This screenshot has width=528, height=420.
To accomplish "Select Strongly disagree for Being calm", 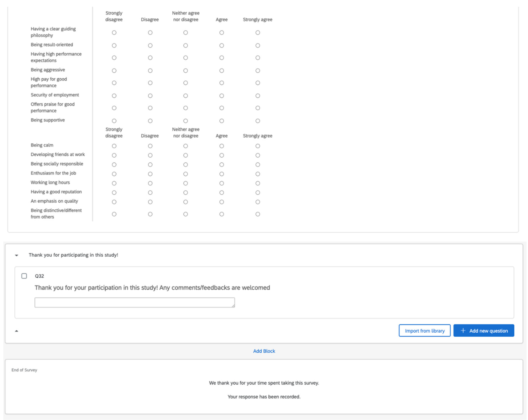I will (114, 146).
